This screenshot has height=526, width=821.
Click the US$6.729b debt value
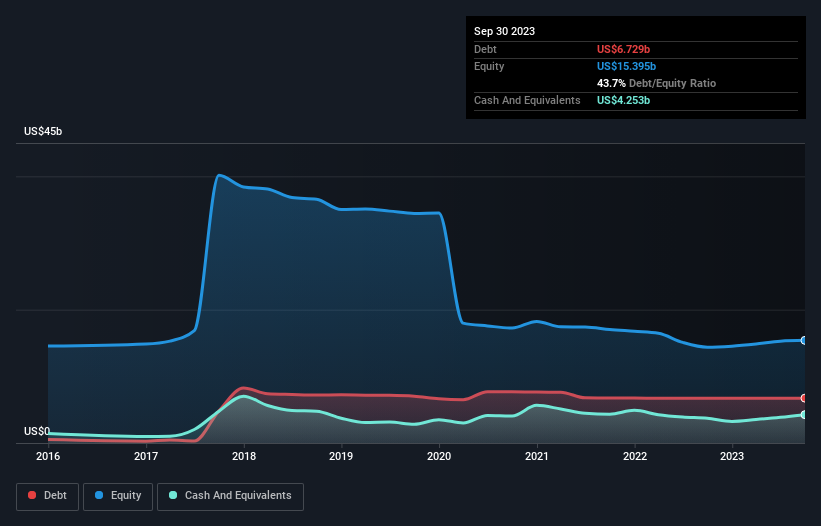pyautogui.click(x=623, y=49)
